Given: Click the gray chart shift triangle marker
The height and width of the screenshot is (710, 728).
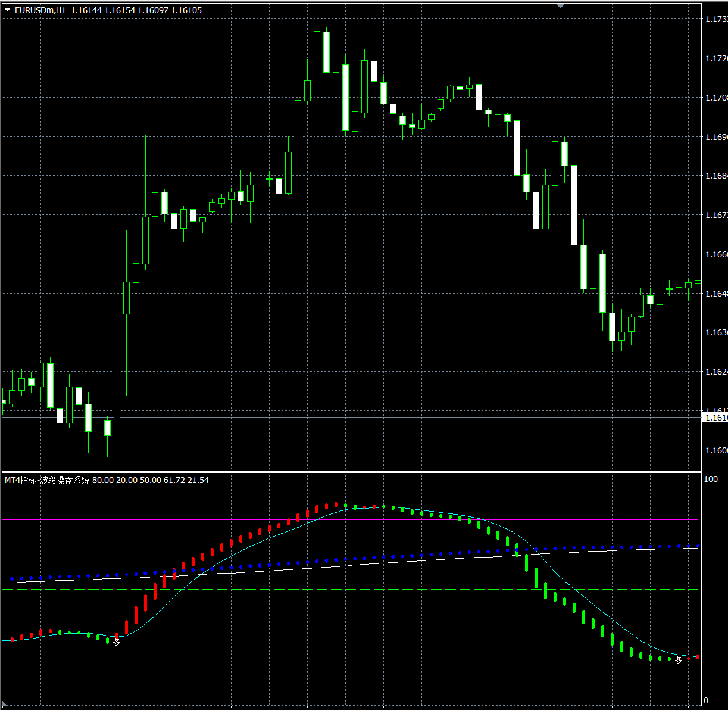Looking at the screenshot, I should pos(560,5).
